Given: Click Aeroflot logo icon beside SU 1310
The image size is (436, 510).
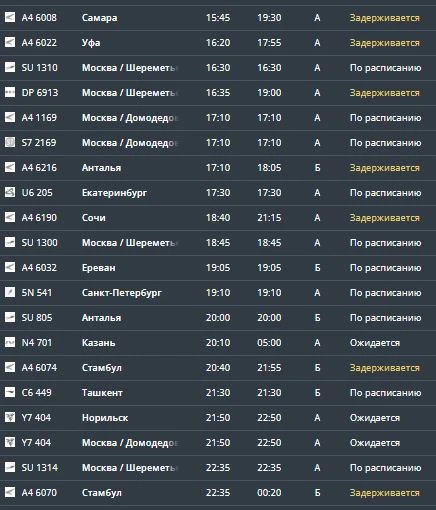Looking at the screenshot, I should (10, 67).
